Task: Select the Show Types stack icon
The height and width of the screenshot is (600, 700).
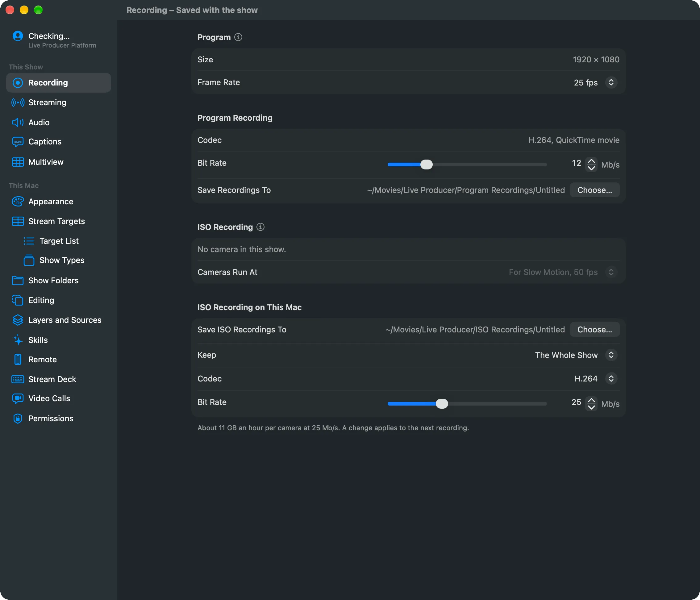Action: [29, 260]
